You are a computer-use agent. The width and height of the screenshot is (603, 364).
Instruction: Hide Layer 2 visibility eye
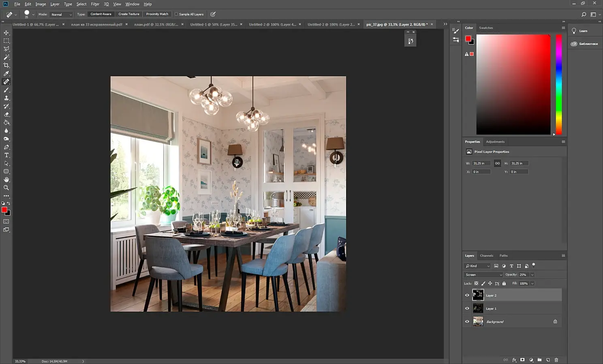tap(467, 295)
